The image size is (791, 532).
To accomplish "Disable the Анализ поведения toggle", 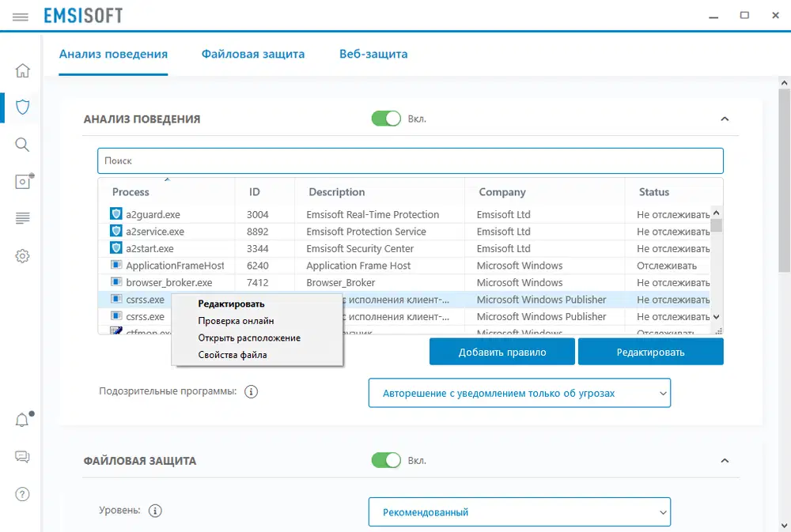I will [x=386, y=119].
